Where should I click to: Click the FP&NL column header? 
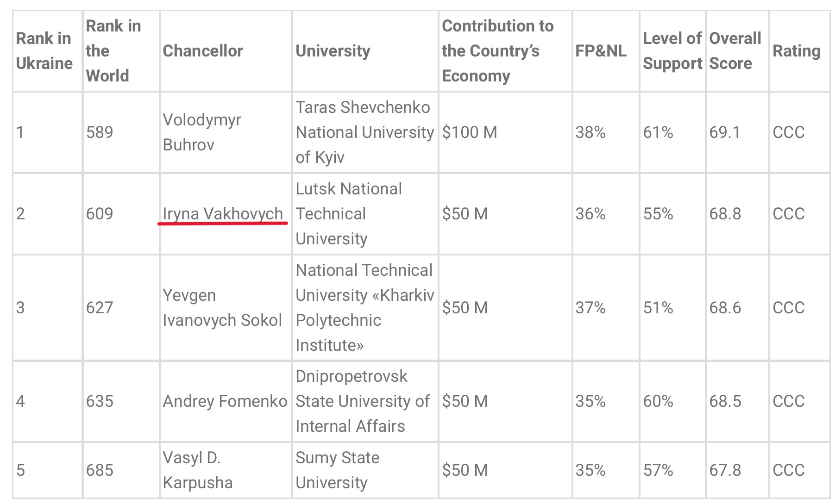tap(600, 51)
